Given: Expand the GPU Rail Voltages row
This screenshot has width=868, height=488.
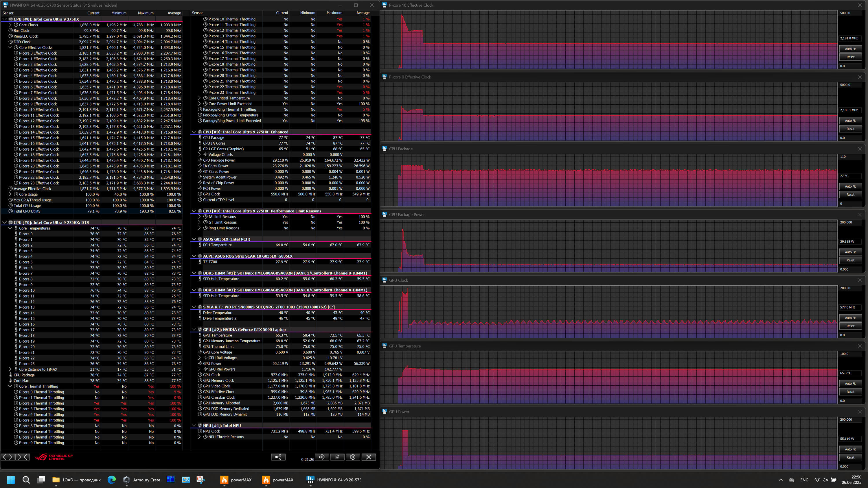Looking at the screenshot, I should 199,358.
